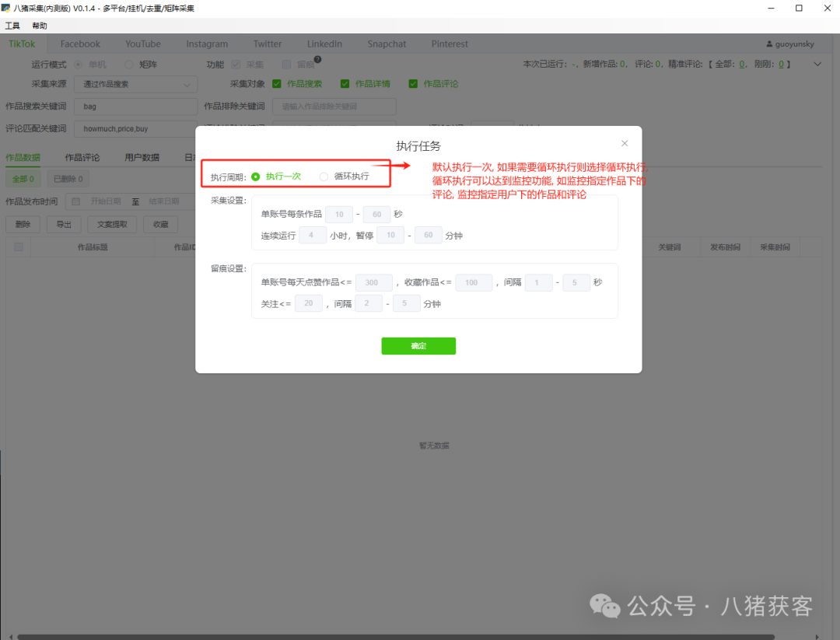This screenshot has height=640, width=840.
Task: Switch to the LinkedIn tab
Action: pos(324,44)
